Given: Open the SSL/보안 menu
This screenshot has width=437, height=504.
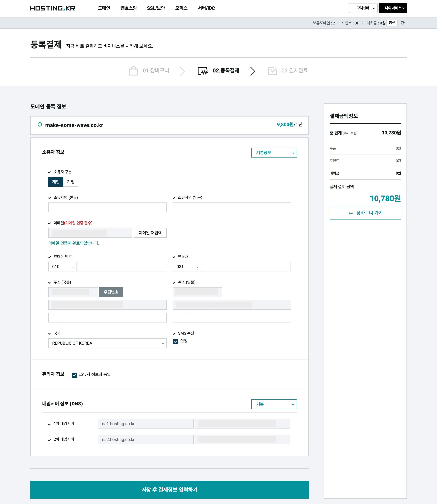Looking at the screenshot, I should (x=156, y=8).
